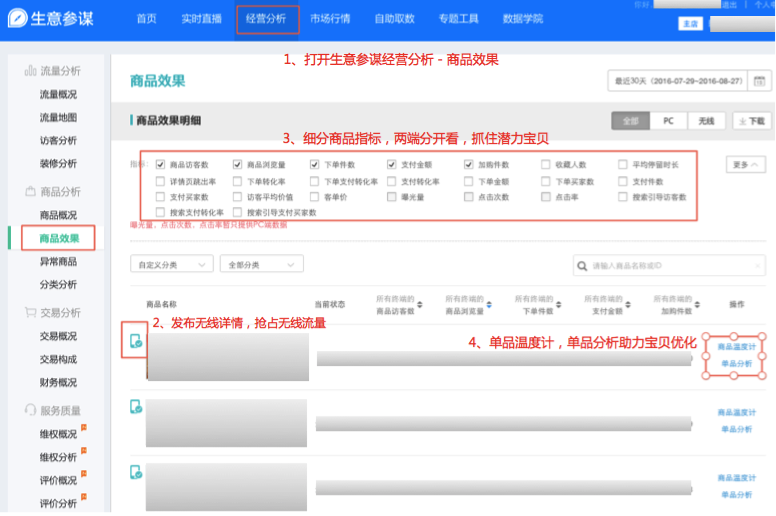Uncheck the 加购件数 metric
Screen dimensions: 776x516
click(x=469, y=164)
